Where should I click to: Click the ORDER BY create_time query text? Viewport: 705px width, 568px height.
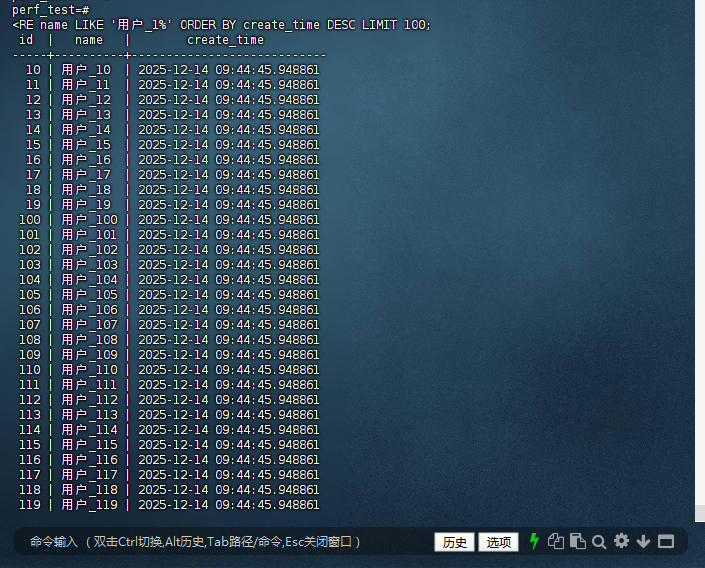click(x=250, y=25)
